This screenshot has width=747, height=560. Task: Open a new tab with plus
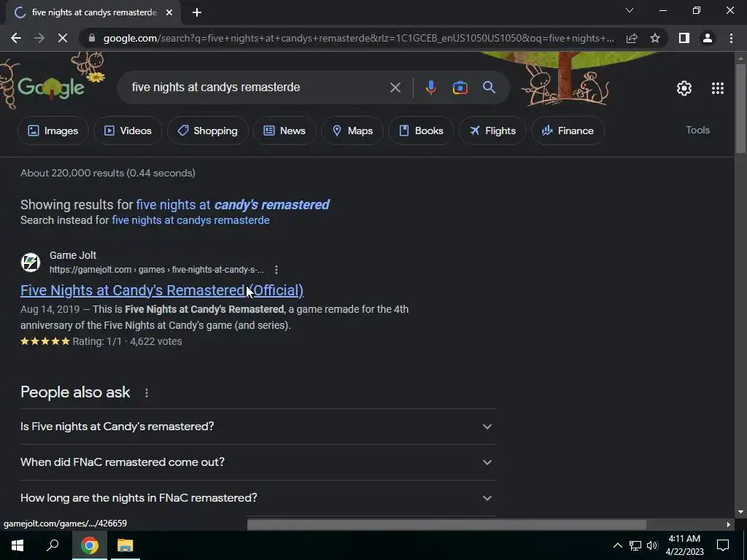click(x=197, y=13)
